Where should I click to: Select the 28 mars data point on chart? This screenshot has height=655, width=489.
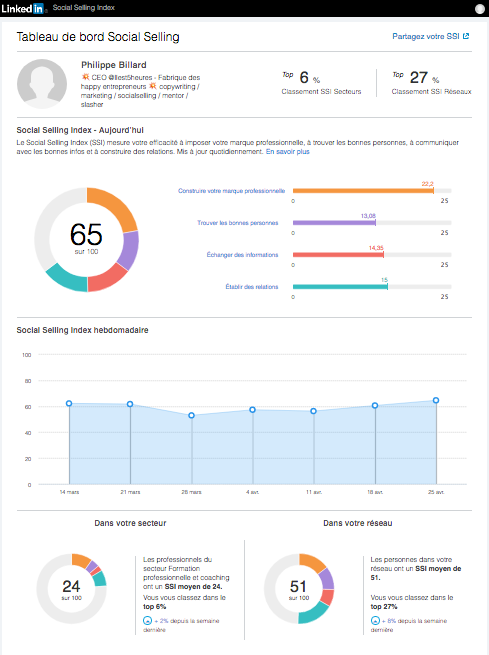pos(191,416)
